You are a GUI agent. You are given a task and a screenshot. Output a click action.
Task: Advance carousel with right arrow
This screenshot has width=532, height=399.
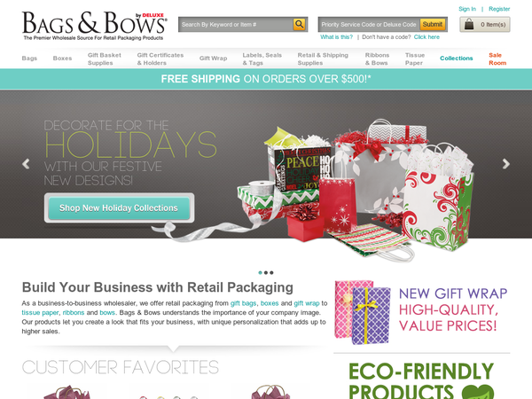[506, 164]
